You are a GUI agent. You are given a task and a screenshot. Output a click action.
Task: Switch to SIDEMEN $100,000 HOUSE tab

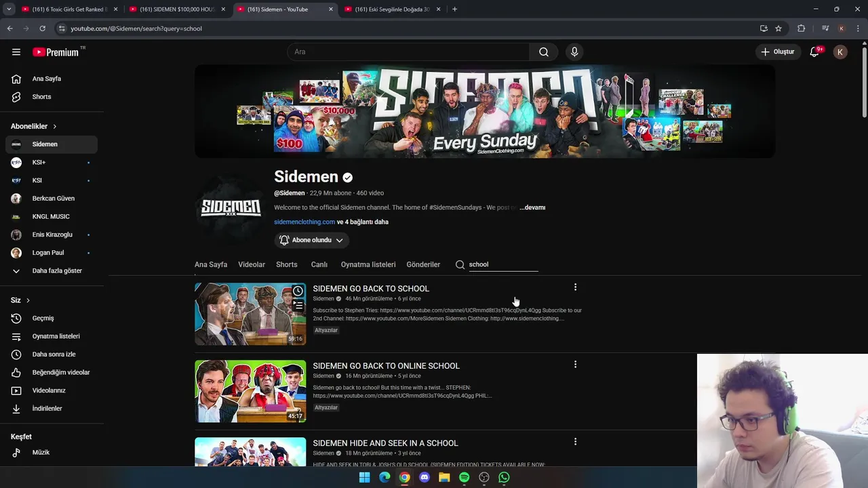[x=177, y=9]
